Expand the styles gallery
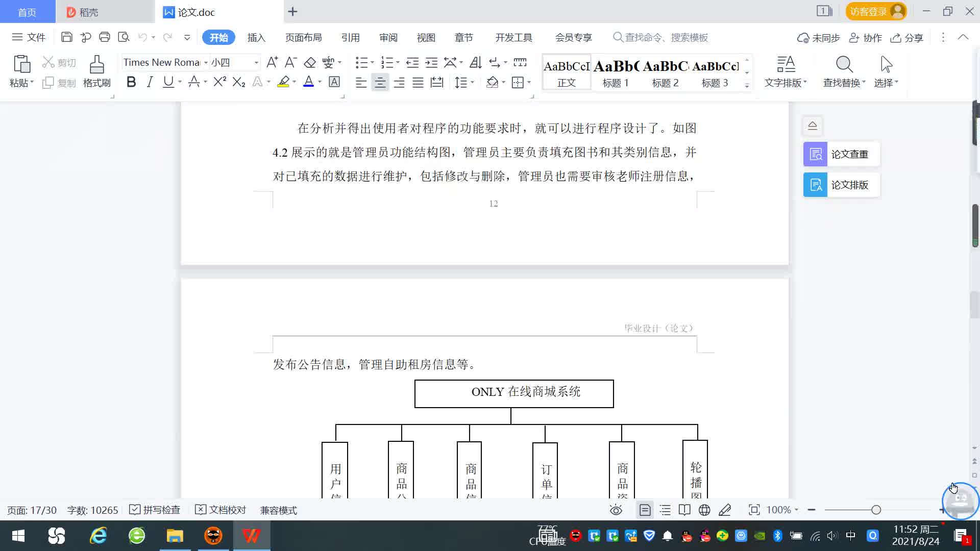This screenshot has width=980, height=551. (x=747, y=86)
